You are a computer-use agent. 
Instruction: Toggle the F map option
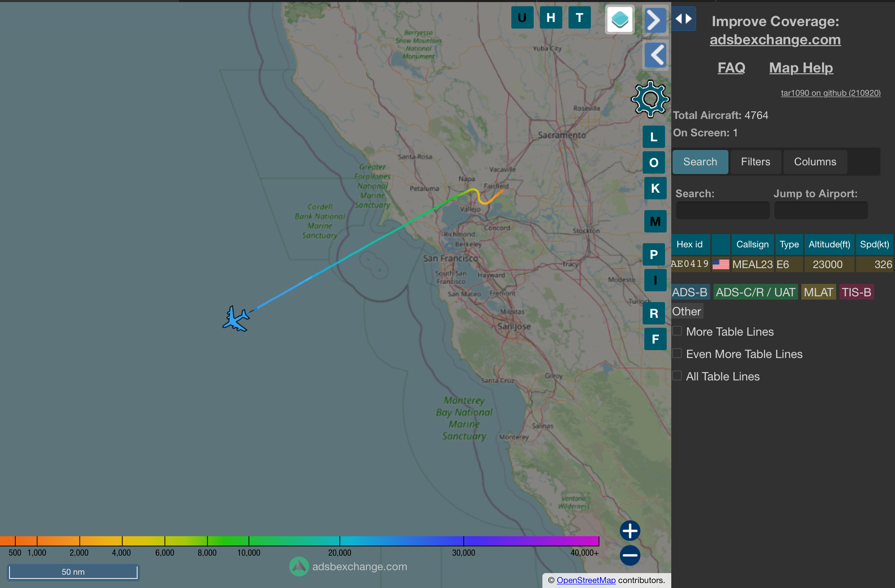tap(655, 339)
